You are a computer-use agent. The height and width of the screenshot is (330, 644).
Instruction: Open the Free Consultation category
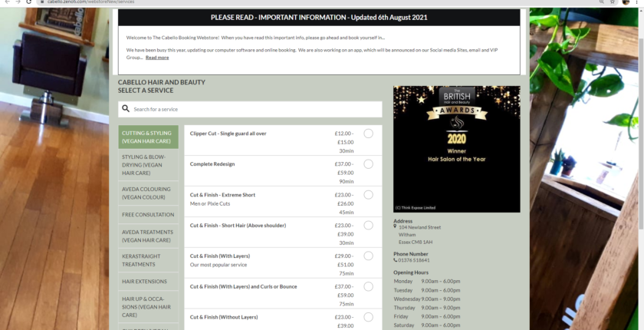click(x=148, y=215)
